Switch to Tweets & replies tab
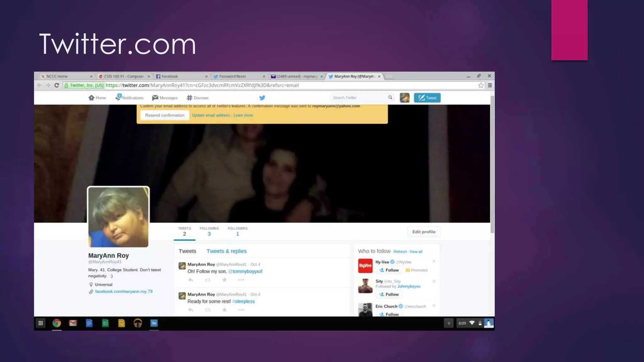The width and height of the screenshot is (644, 362). (226, 251)
